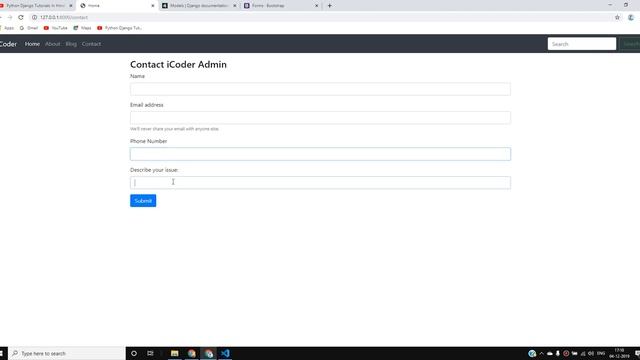This screenshot has width=640, height=360.
Task: Click the Describe your issue label
Action: point(154,170)
